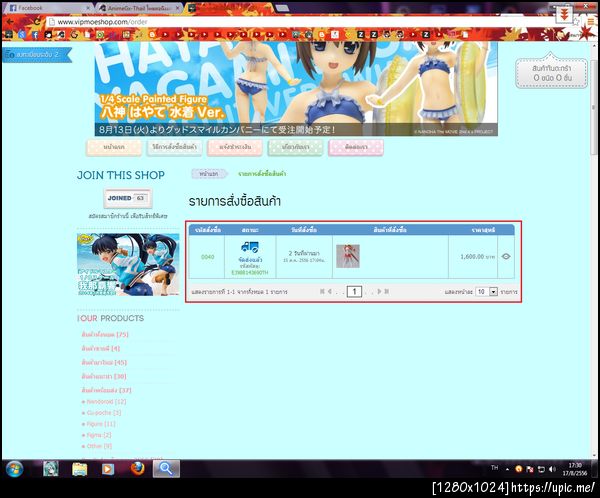Show hidden tray icons arrow
Image resolution: width=600 pixels, height=498 pixels.
(507, 469)
